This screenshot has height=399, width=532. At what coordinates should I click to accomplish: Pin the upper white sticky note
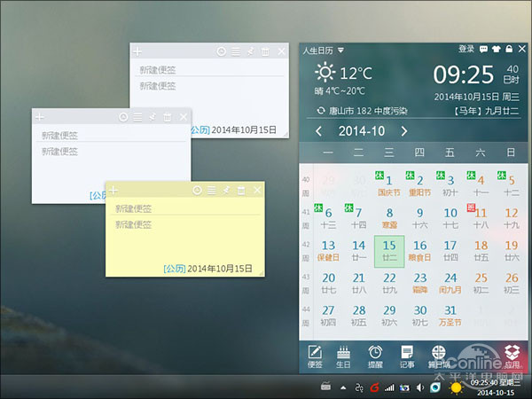tap(250, 51)
